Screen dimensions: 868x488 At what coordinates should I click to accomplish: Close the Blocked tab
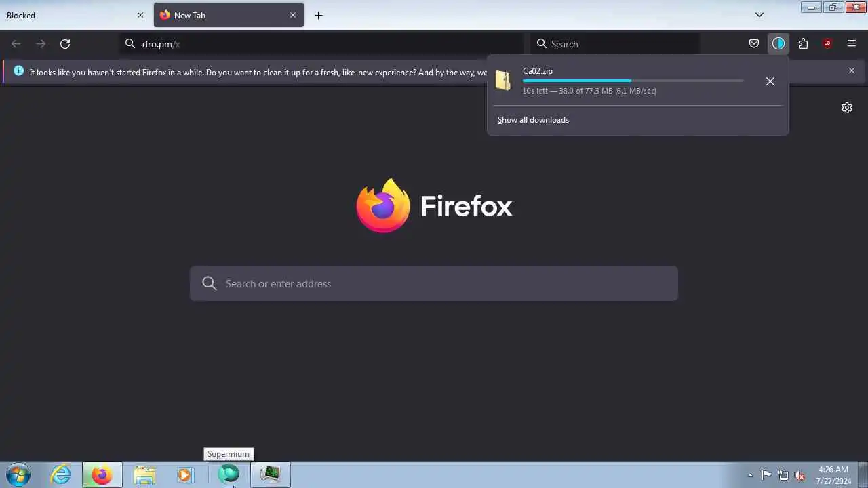140,15
